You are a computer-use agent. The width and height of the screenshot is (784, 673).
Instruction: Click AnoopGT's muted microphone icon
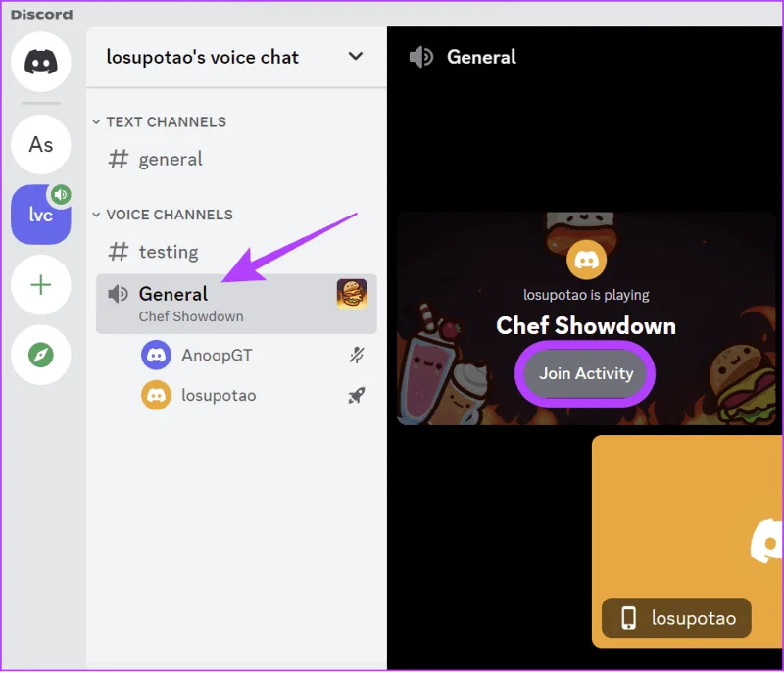(357, 356)
